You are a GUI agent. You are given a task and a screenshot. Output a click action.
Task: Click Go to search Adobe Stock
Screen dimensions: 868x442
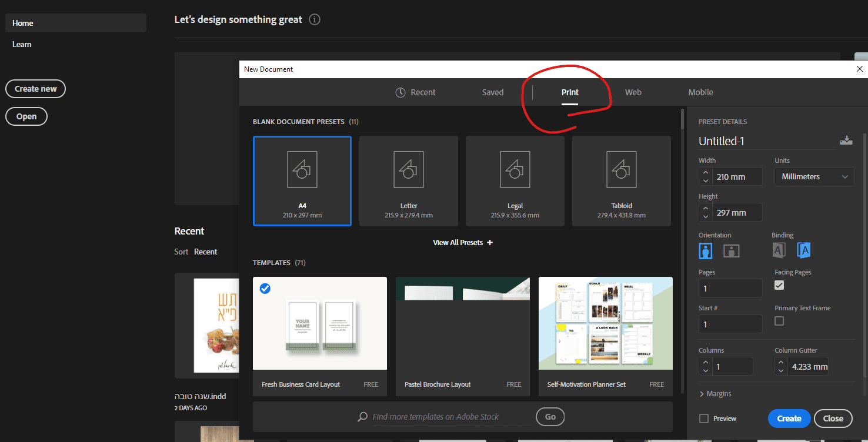(550, 417)
